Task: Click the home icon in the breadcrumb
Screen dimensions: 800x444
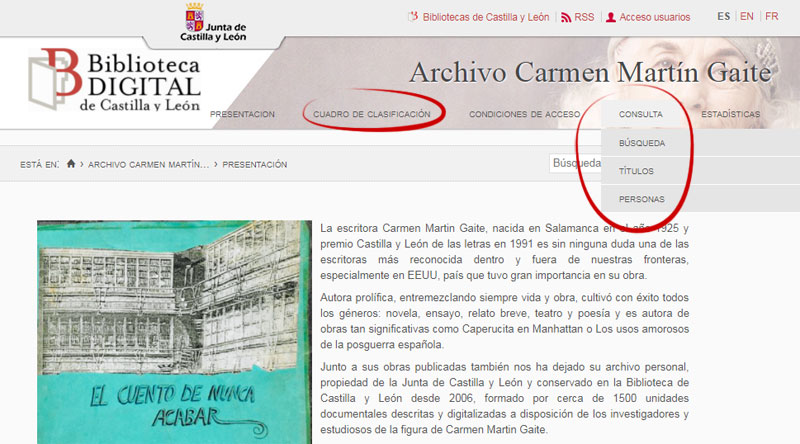Action: point(71,163)
